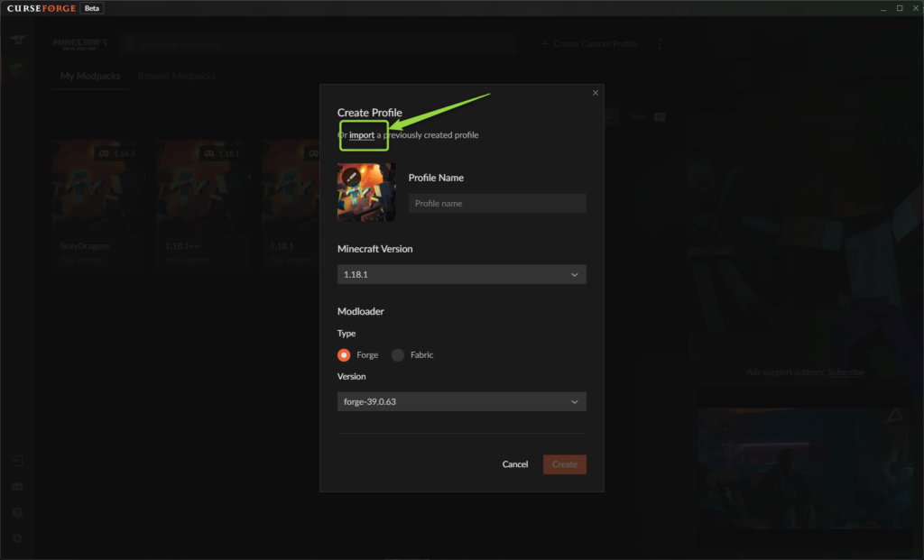Viewport: 924px width, 560px height.
Task: Close the Create Profile dialog with X
Action: [596, 93]
